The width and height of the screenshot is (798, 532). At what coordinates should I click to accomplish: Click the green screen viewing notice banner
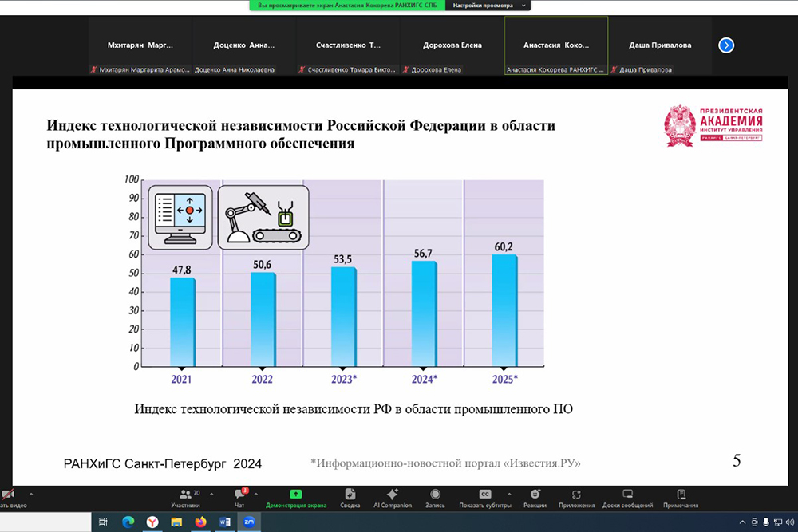coord(347,6)
